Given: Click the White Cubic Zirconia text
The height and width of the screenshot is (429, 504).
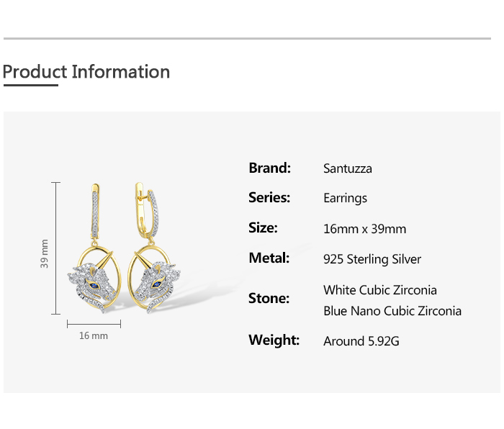Looking at the screenshot, I should point(380,290).
